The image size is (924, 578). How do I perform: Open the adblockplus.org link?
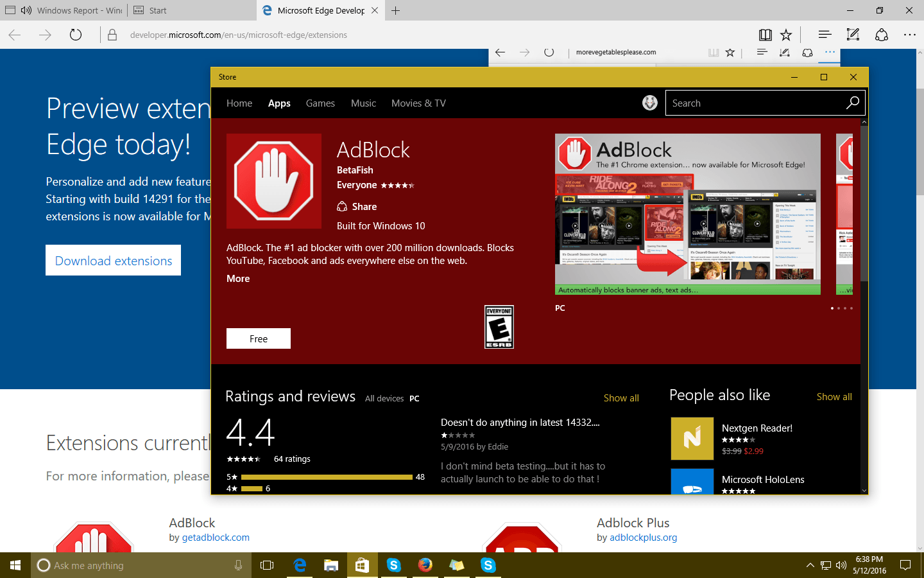[643, 537]
